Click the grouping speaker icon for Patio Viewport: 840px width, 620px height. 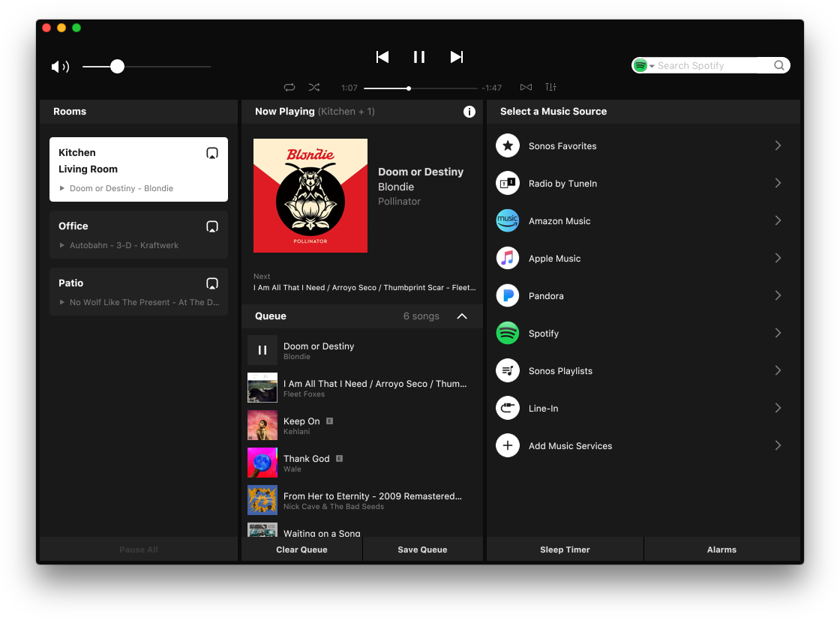point(212,283)
